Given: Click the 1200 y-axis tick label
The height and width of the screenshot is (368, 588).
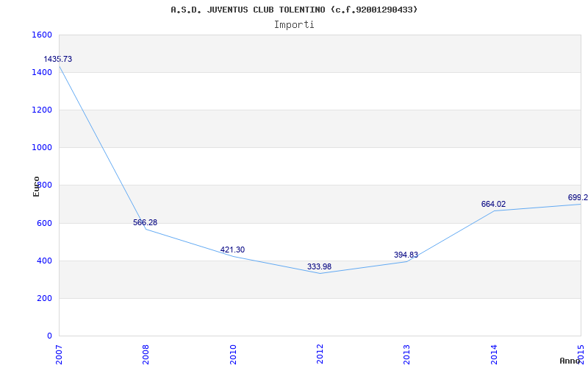Looking at the screenshot, I should tap(43, 110).
